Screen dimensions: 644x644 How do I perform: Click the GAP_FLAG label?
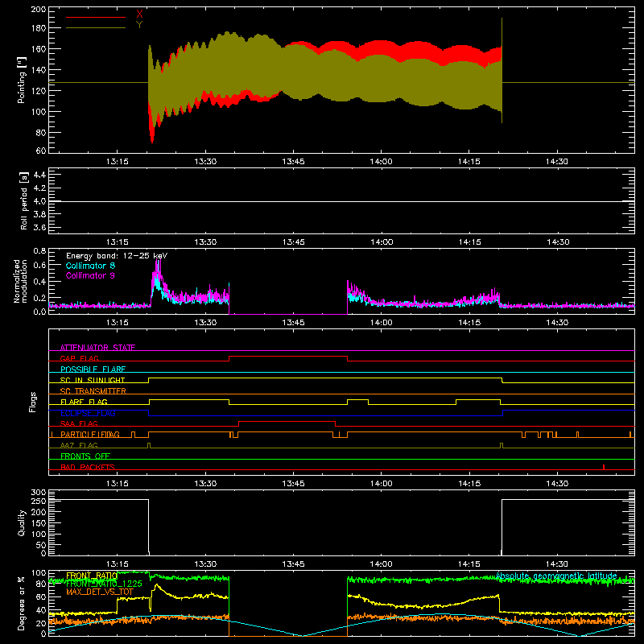[x=79, y=358]
